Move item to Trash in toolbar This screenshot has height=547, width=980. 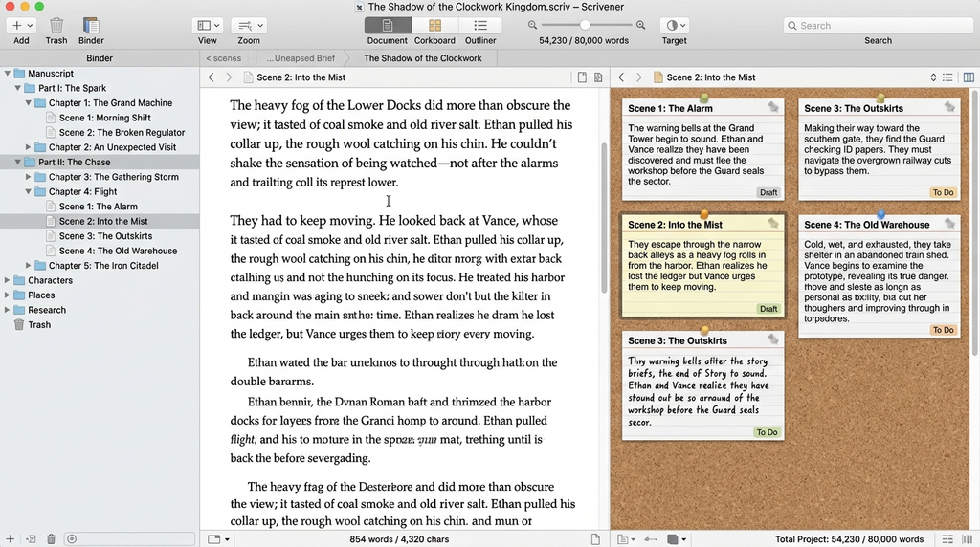coord(56,26)
